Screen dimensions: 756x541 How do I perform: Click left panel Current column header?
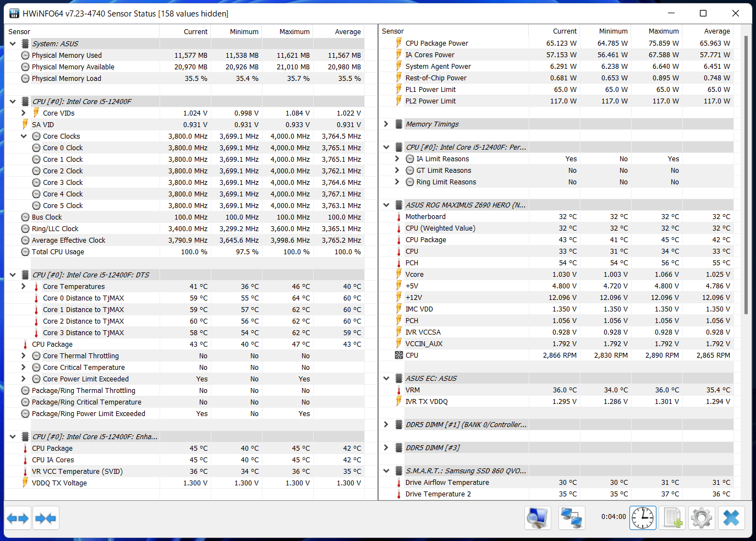coord(185,31)
